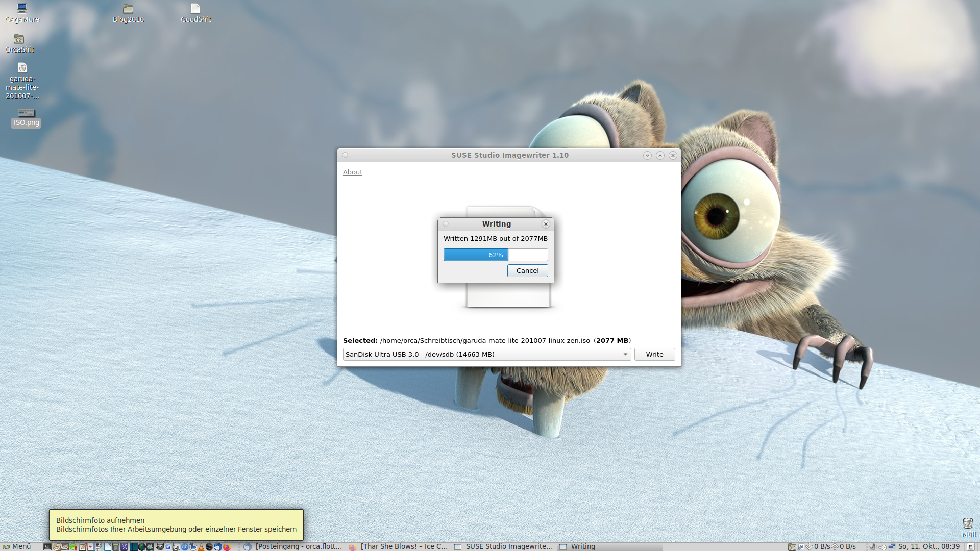Open the network connection tray icon
Image resolution: width=980 pixels, height=551 pixels.
click(892, 546)
